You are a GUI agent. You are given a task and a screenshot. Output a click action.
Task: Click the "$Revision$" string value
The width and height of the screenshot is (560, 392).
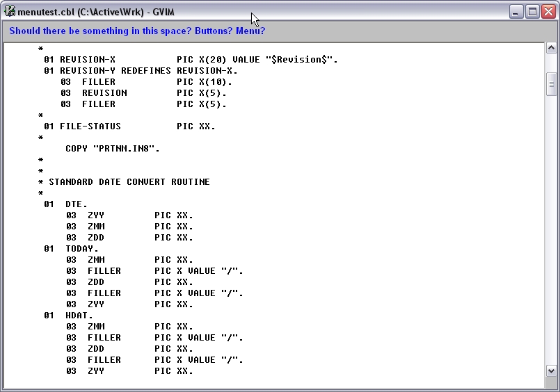[301, 60]
